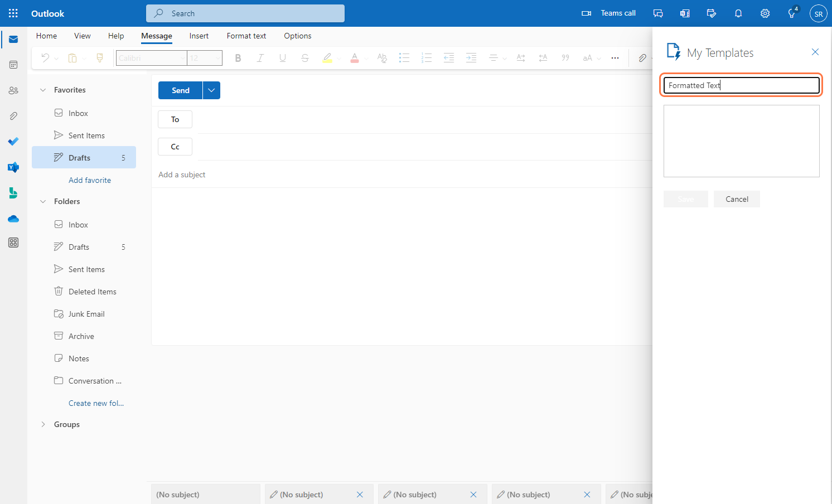Click the Undo icon in toolbar
This screenshot has height=504, width=832.
pos(45,57)
